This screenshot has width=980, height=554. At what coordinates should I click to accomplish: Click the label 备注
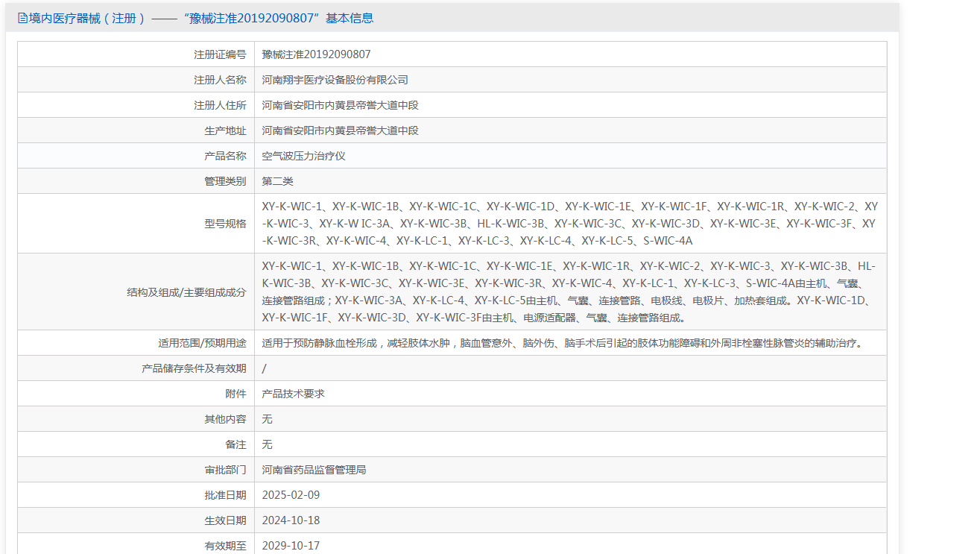tap(235, 444)
